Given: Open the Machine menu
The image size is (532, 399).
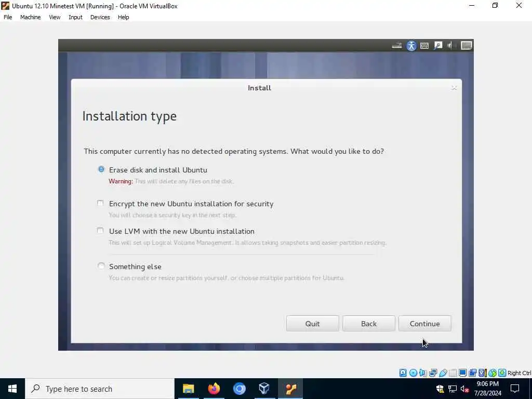Looking at the screenshot, I should (31, 17).
